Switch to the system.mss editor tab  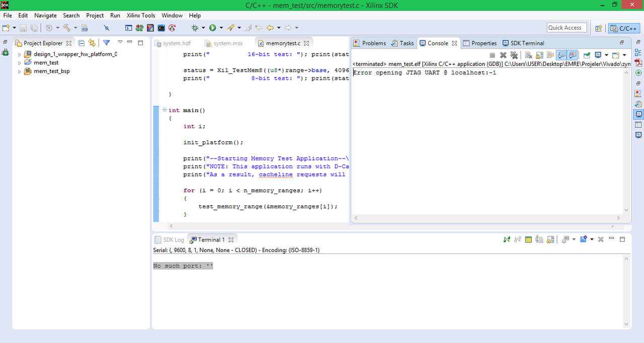223,43
